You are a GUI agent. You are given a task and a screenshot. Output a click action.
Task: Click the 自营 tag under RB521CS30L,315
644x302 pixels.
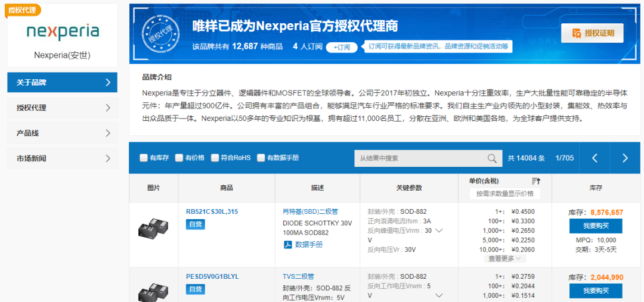[196, 225]
